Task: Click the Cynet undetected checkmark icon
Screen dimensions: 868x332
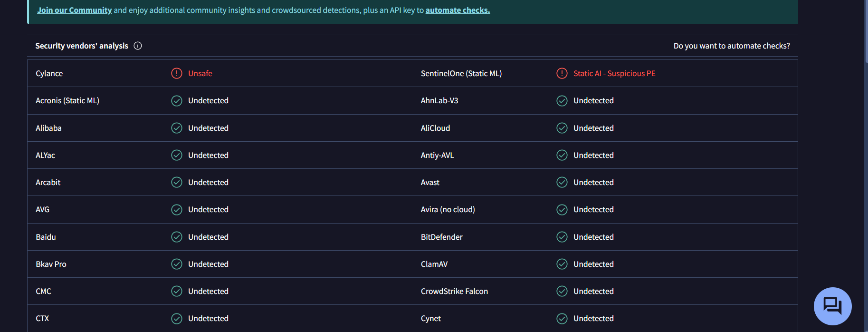Action: pos(562,318)
